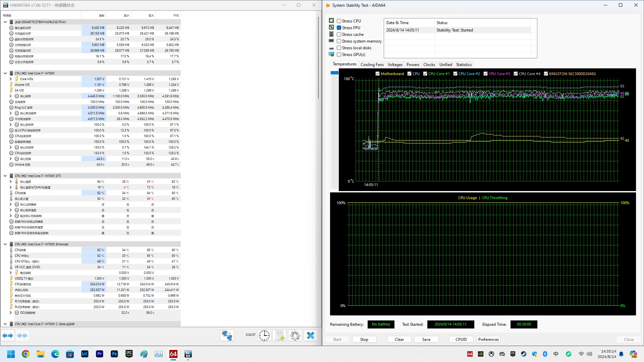Open HWiNFO network remote monitoring icon
644x362 pixels.
tap(227, 335)
